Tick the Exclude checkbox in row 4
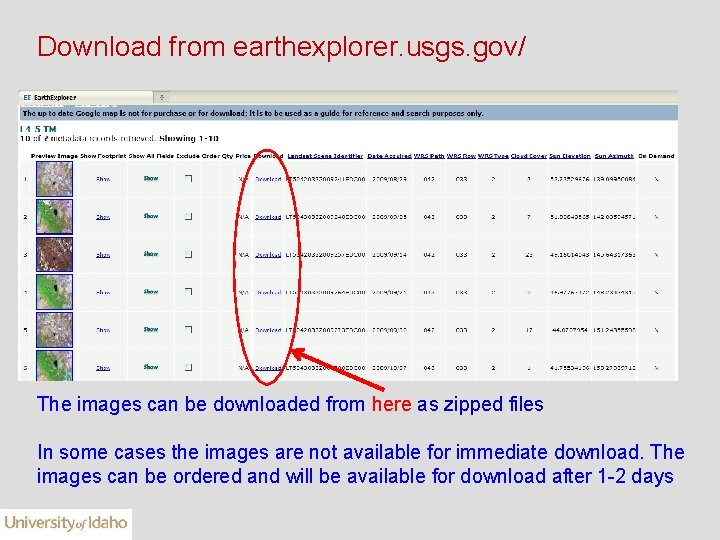This screenshot has height=540, width=720. [x=188, y=292]
